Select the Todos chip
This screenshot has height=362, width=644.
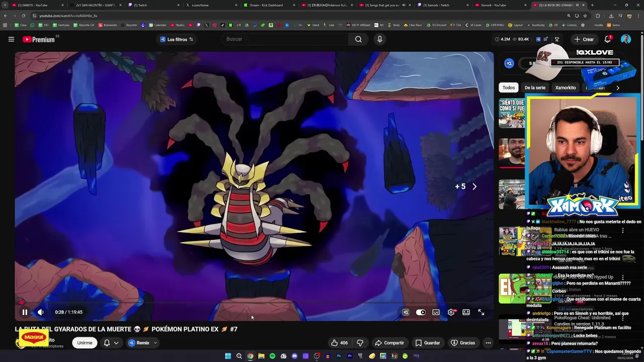click(509, 87)
